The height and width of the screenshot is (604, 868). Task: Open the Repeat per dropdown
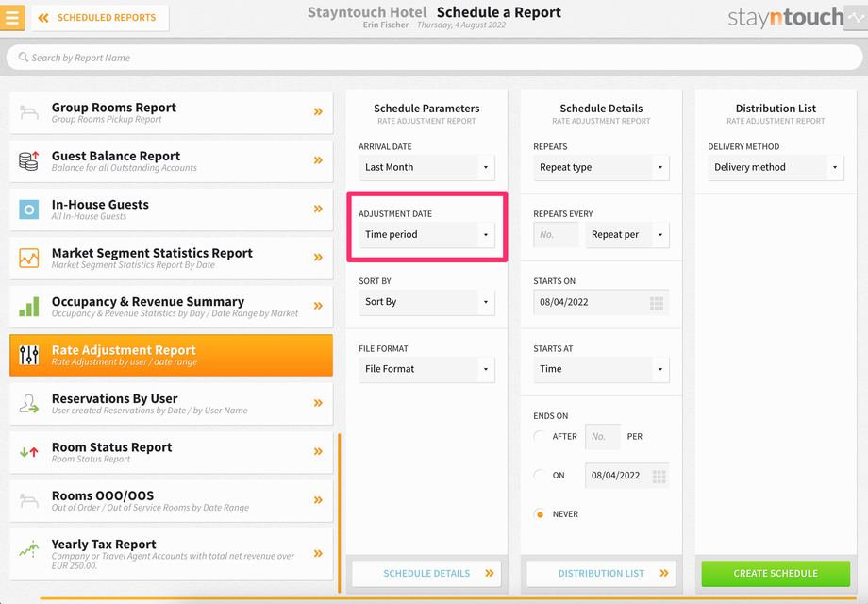627,235
